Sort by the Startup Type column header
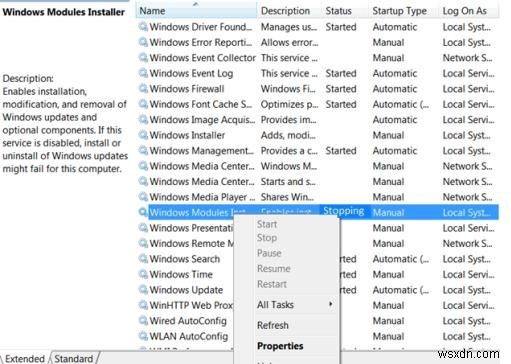This screenshot has height=364, width=511. [x=404, y=11]
